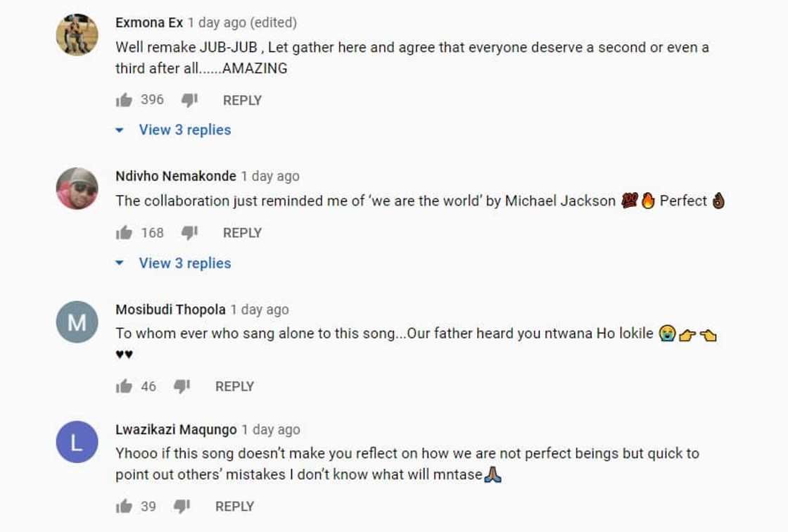Expand 3 replies under Exmona Ex's comment
This screenshot has height=532, width=788.
pyautogui.click(x=184, y=129)
